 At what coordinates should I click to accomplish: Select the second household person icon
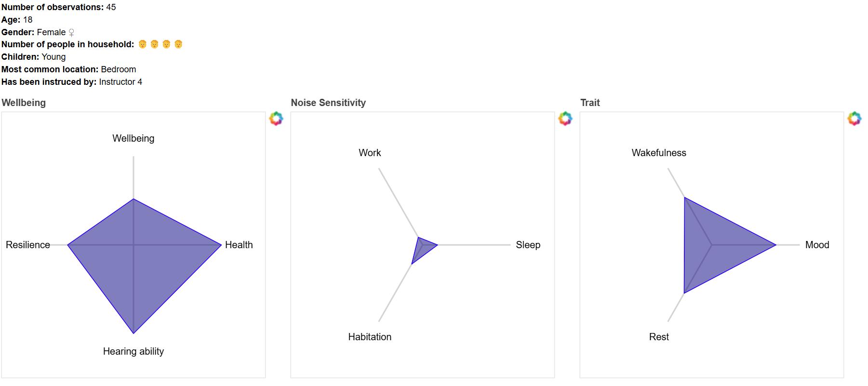tap(154, 44)
